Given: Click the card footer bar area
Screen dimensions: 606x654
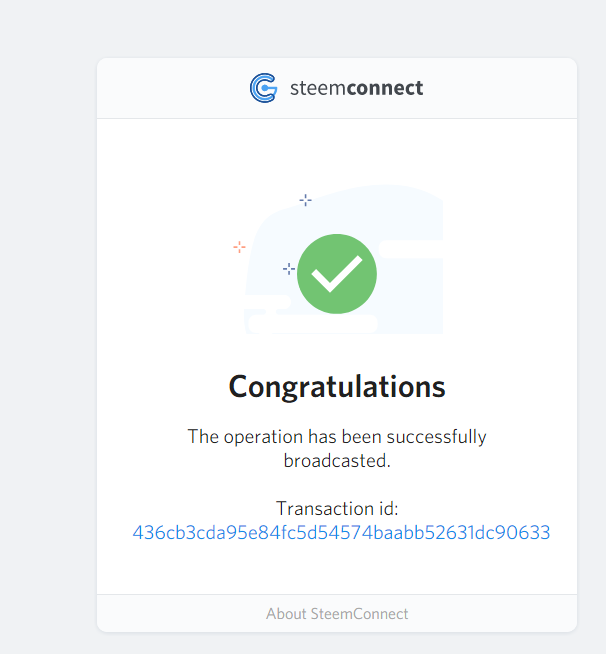Looking at the screenshot, I should tap(337, 613).
